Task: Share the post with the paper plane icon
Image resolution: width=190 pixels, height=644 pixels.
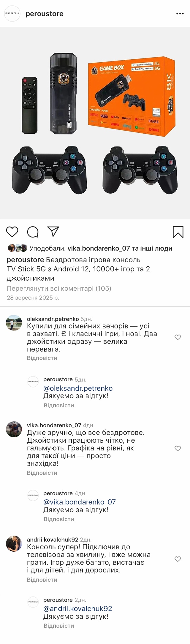Action: [x=53, y=232]
